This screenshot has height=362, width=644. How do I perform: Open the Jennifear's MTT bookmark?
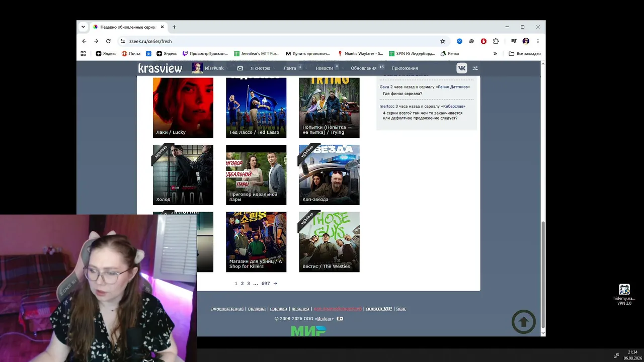pos(257,53)
